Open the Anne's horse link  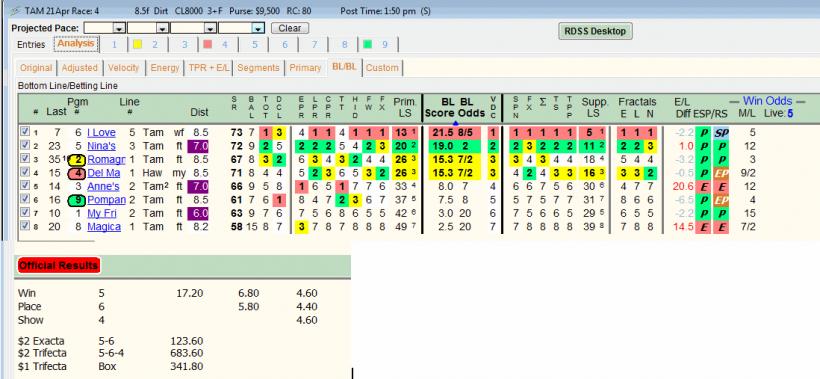click(x=104, y=187)
